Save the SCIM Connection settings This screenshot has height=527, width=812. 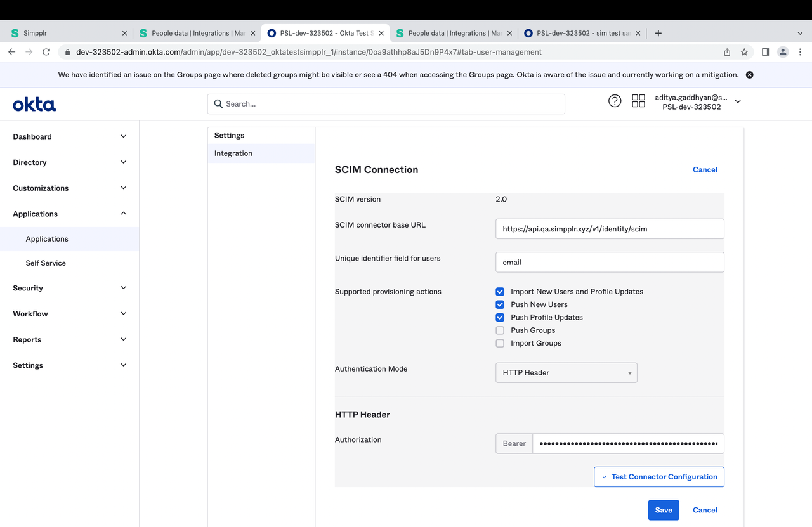[x=664, y=509]
